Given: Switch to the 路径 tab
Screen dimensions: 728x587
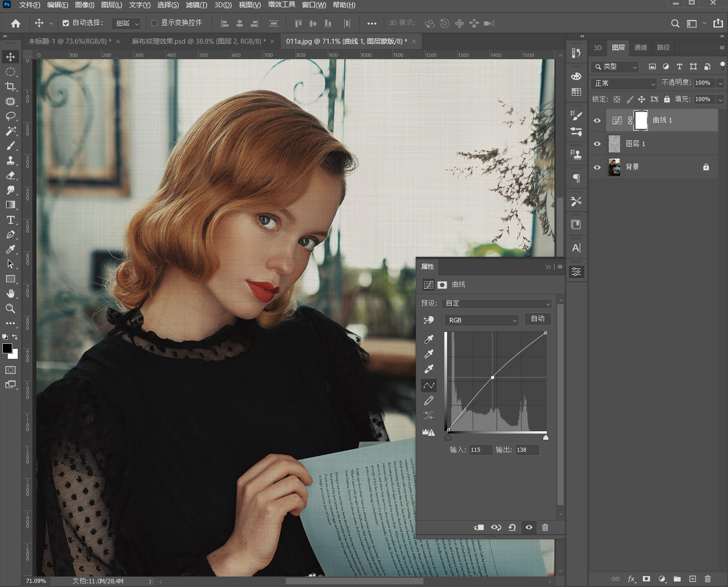Looking at the screenshot, I should point(663,48).
